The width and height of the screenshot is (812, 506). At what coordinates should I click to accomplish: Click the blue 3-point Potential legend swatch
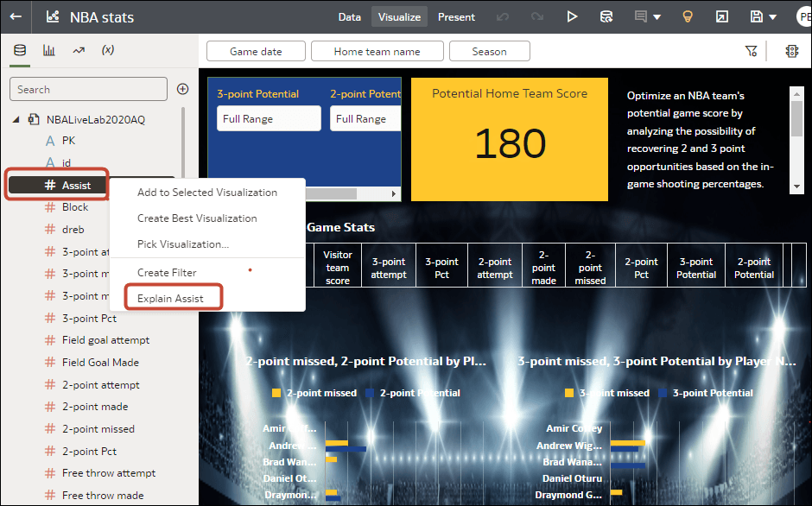point(663,393)
